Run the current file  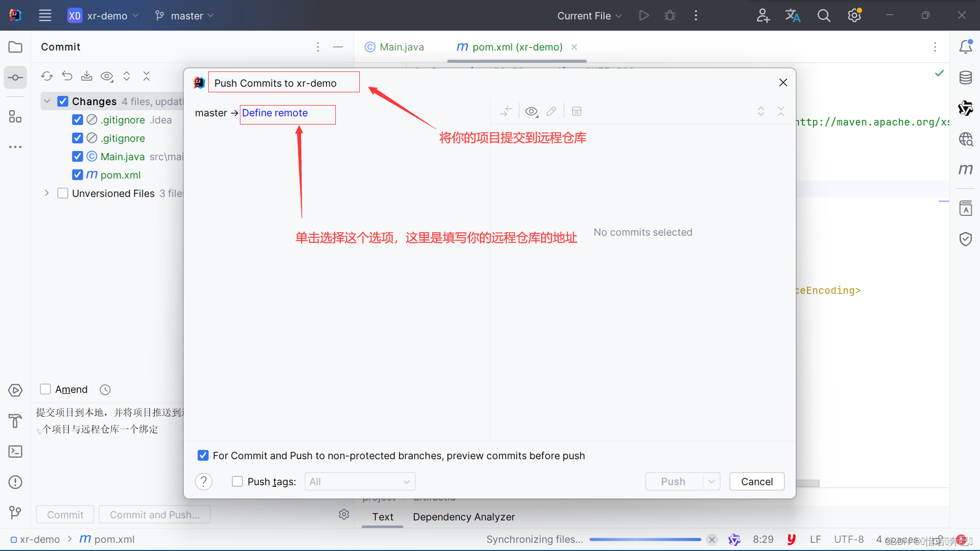644,16
